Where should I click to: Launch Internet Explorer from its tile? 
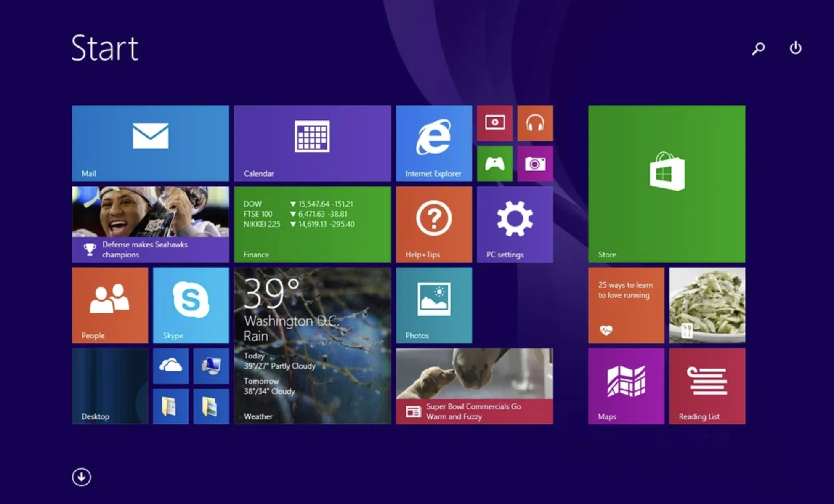434,143
